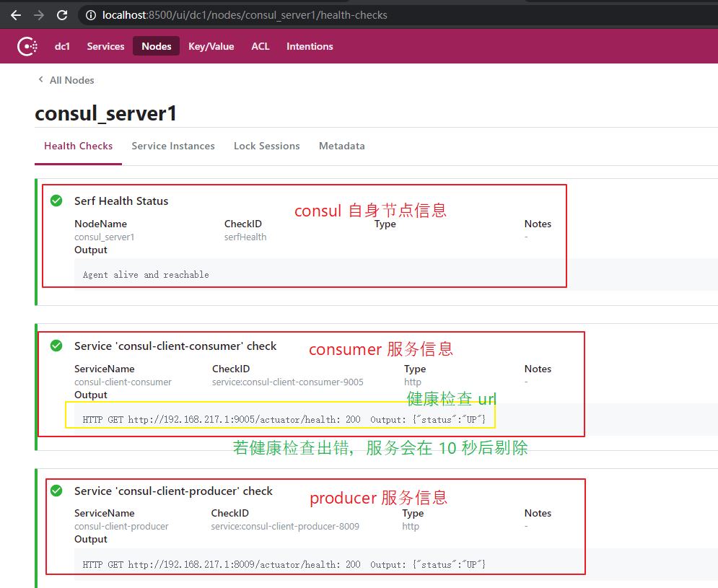718x588 pixels.
Task: Click the browser back arrow
Action: (16, 15)
